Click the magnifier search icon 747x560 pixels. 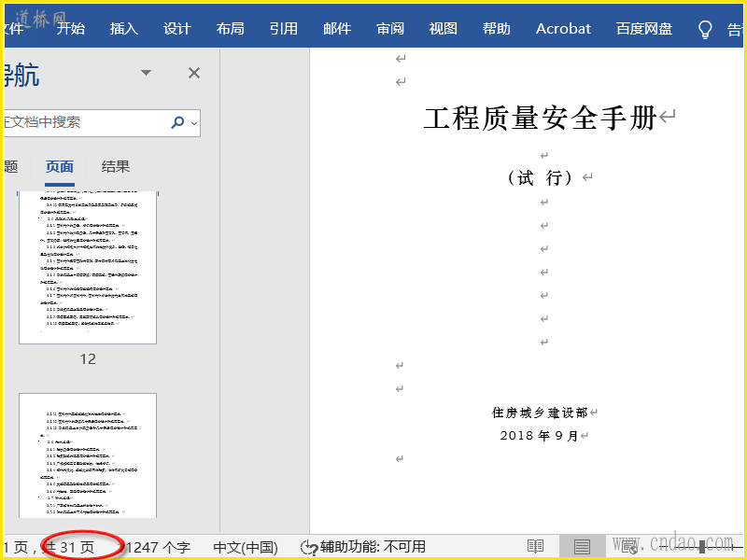click(177, 122)
